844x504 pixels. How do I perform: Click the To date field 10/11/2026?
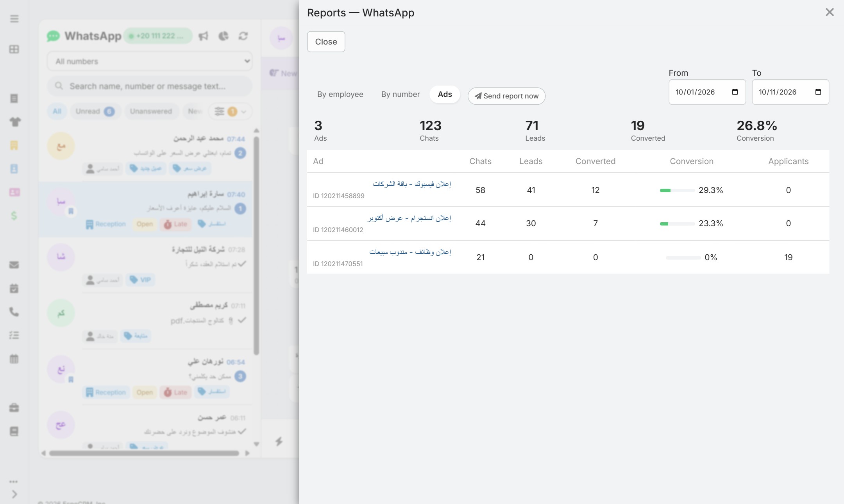790,92
